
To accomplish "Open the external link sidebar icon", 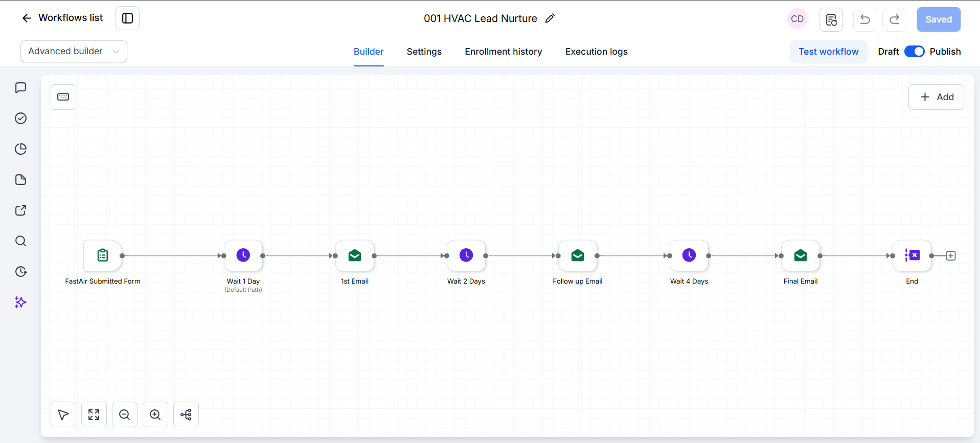I will (x=20, y=211).
